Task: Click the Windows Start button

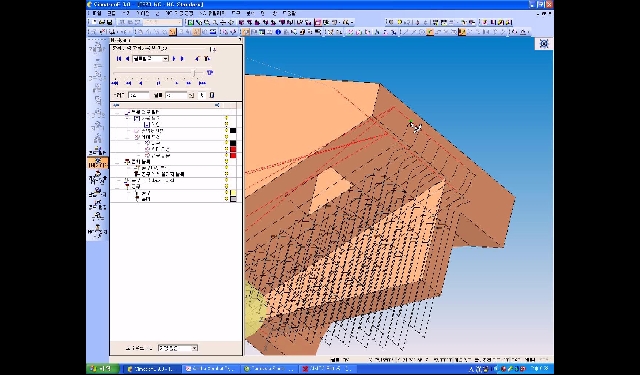Action: [102, 368]
